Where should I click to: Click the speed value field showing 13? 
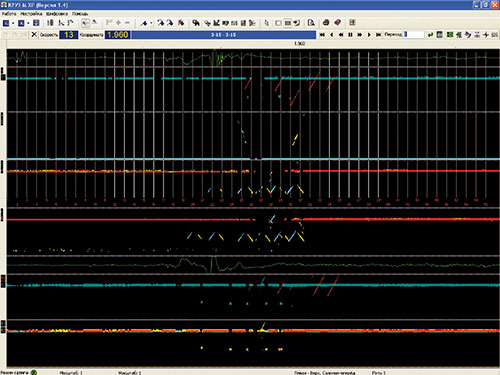[69, 35]
